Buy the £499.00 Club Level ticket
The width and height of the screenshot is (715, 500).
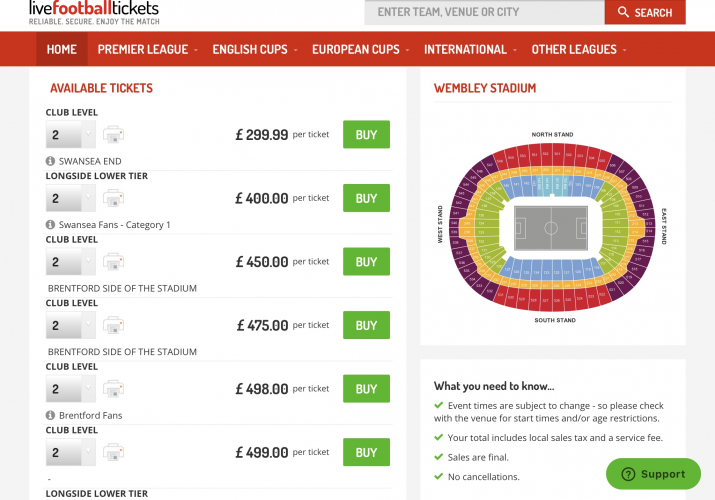[x=366, y=452]
